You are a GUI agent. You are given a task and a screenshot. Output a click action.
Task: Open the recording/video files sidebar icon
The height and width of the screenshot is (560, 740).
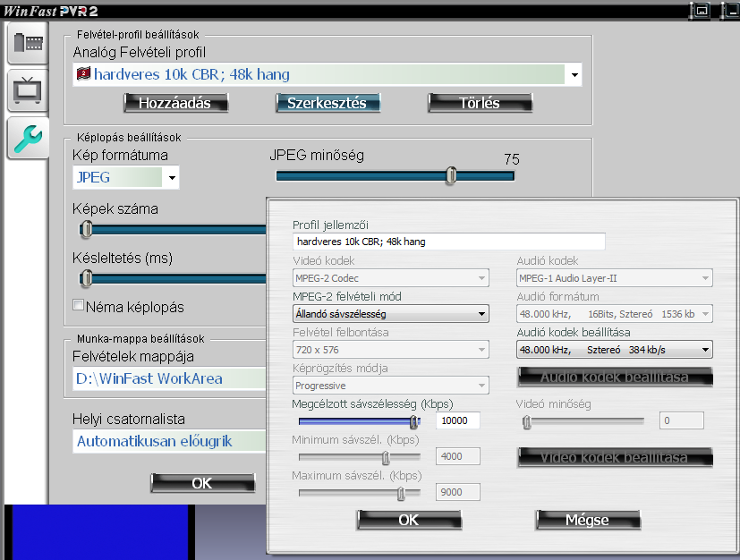click(28, 43)
